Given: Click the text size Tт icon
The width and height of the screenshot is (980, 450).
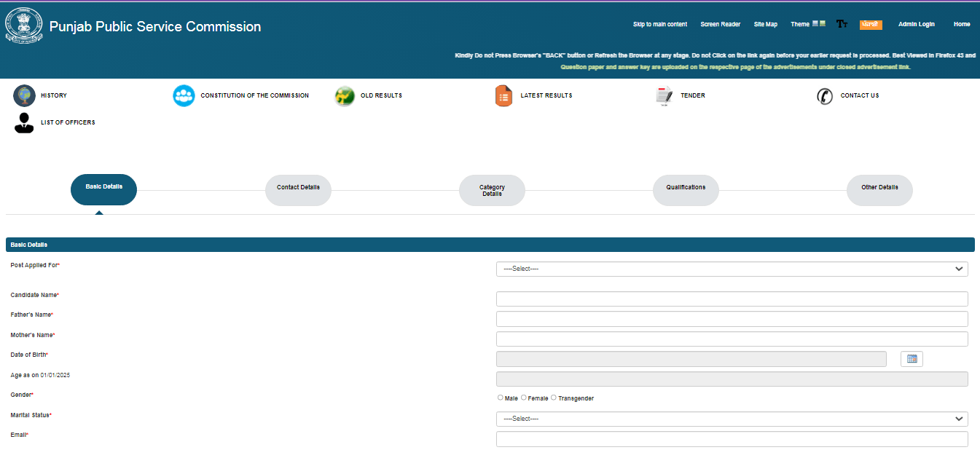Looking at the screenshot, I should (842, 25).
